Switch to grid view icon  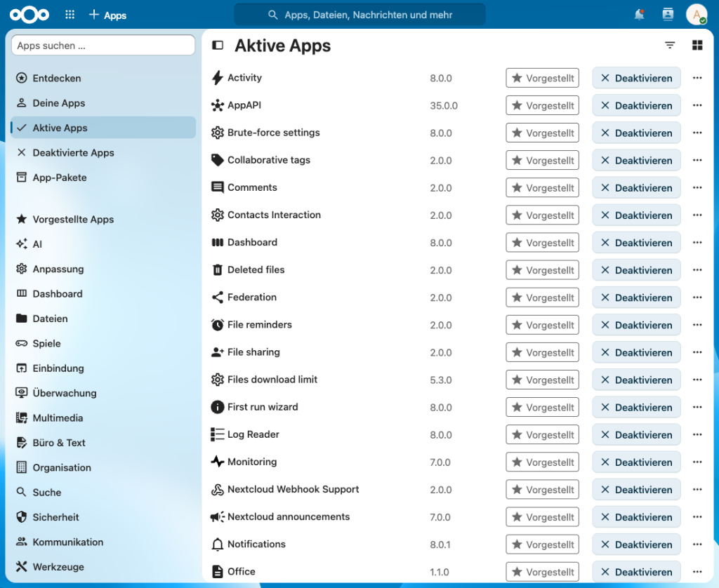click(697, 45)
